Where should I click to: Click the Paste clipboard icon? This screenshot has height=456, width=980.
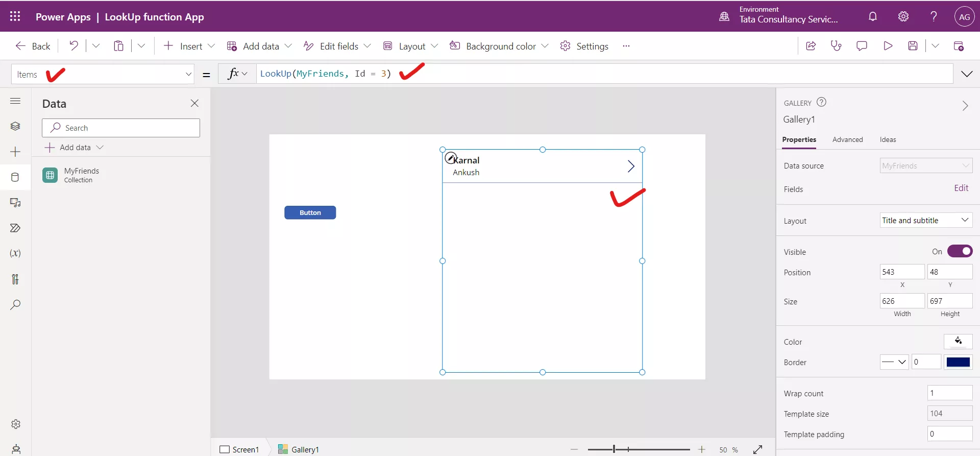pyautogui.click(x=118, y=46)
